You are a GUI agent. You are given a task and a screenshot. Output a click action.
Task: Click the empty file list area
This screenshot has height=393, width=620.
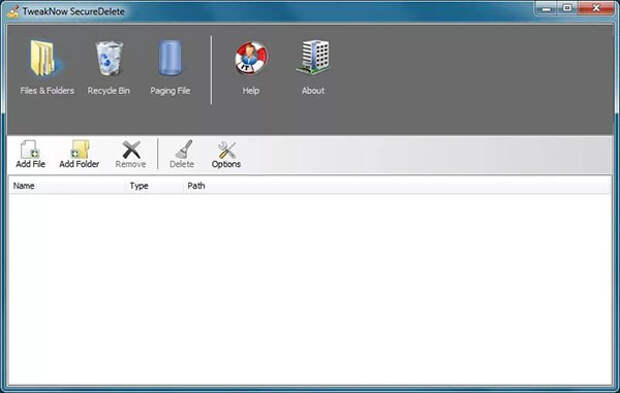coord(310,289)
